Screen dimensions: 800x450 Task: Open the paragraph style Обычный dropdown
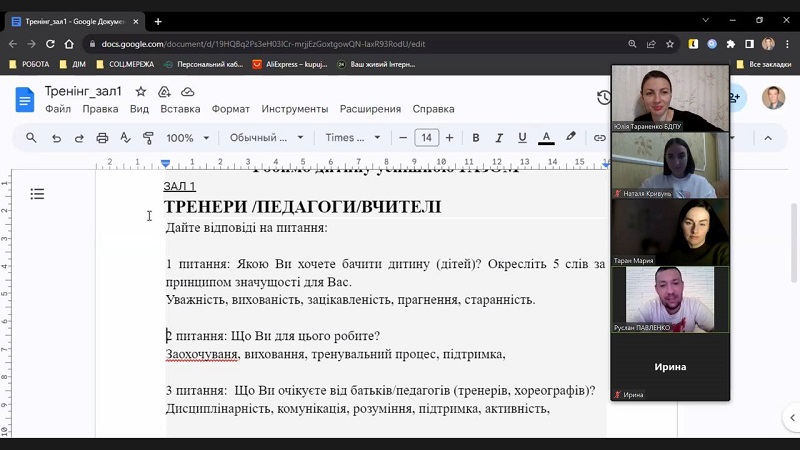pyautogui.click(x=266, y=138)
